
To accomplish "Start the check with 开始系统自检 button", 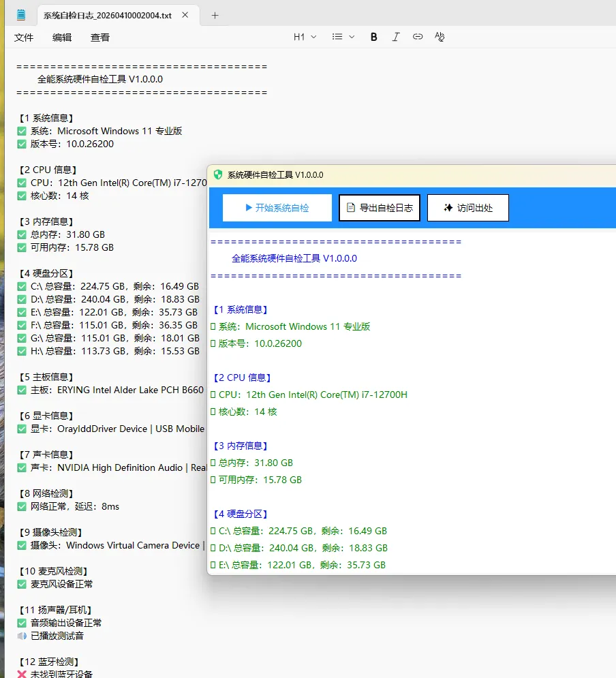I will pyautogui.click(x=277, y=208).
